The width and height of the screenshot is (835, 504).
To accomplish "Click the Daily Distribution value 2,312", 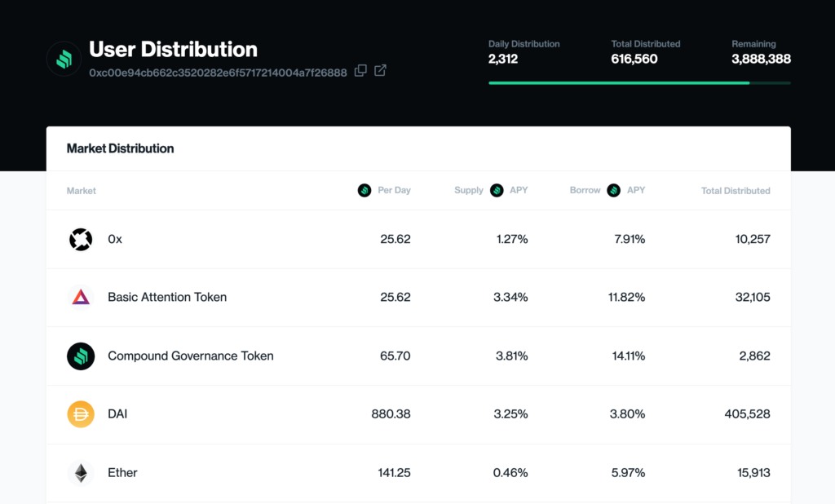I will click(x=503, y=59).
